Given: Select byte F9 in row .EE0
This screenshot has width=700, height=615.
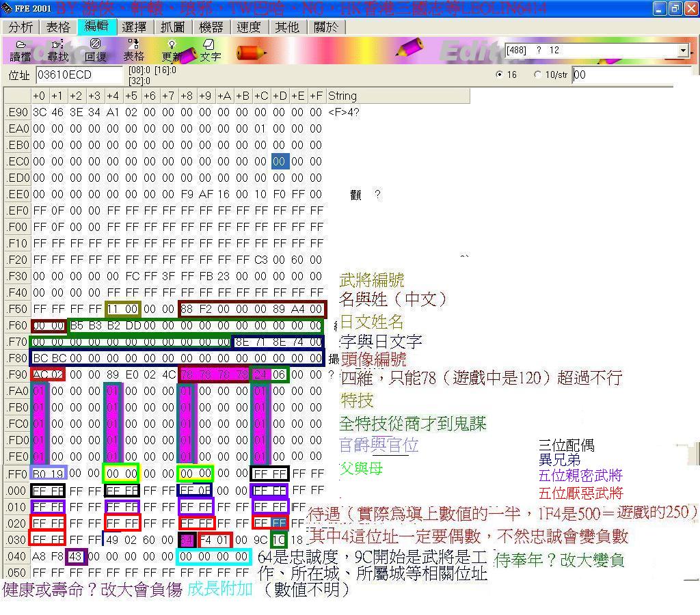Looking at the screenshot, I should pyautogui.click(x=187, y=194).
